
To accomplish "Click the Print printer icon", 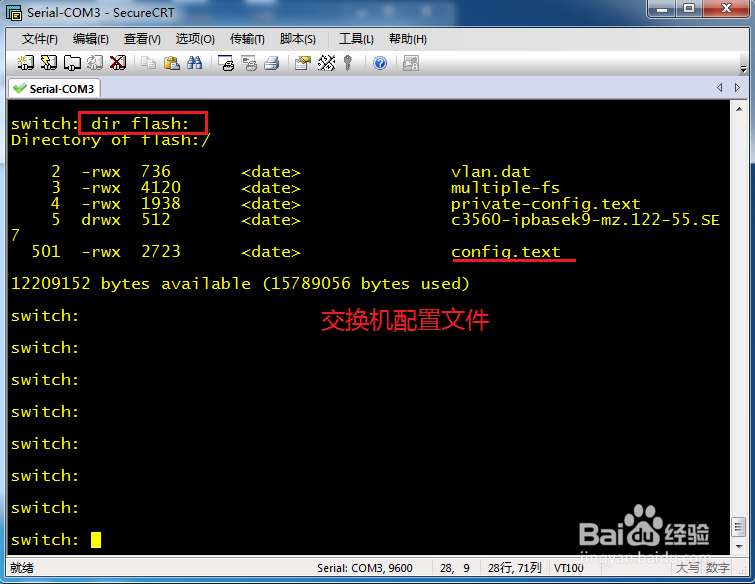I will 272,63.
